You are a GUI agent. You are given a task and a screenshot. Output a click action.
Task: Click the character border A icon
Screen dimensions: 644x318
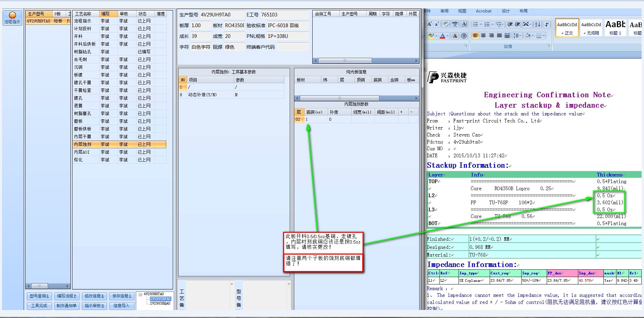[464, 24]
